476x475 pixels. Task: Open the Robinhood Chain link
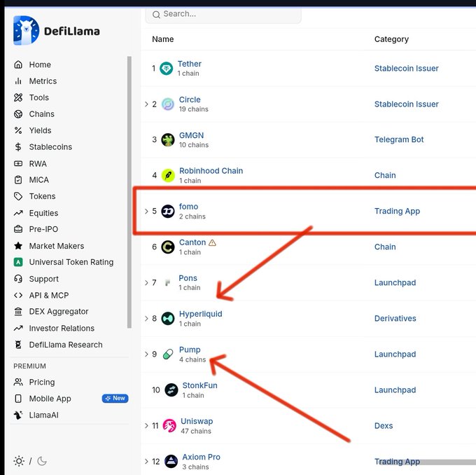[211, 171]
